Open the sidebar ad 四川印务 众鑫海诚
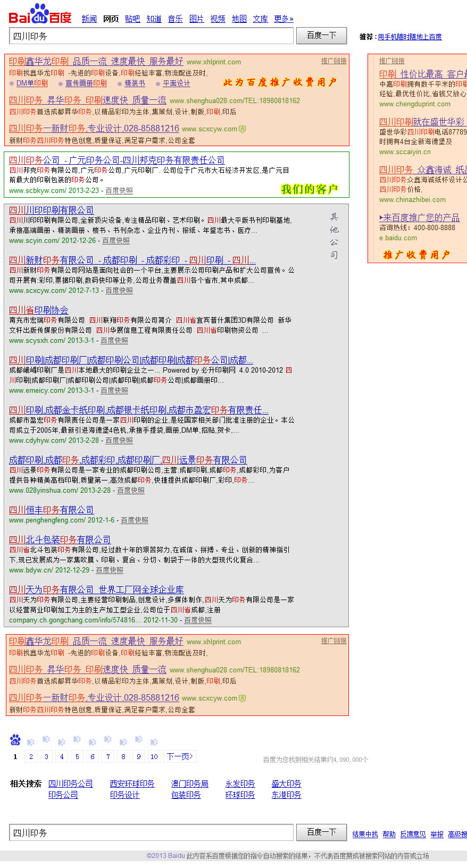Image resolution: width=467 pixels, height=868 pixels. click(423, 170)
